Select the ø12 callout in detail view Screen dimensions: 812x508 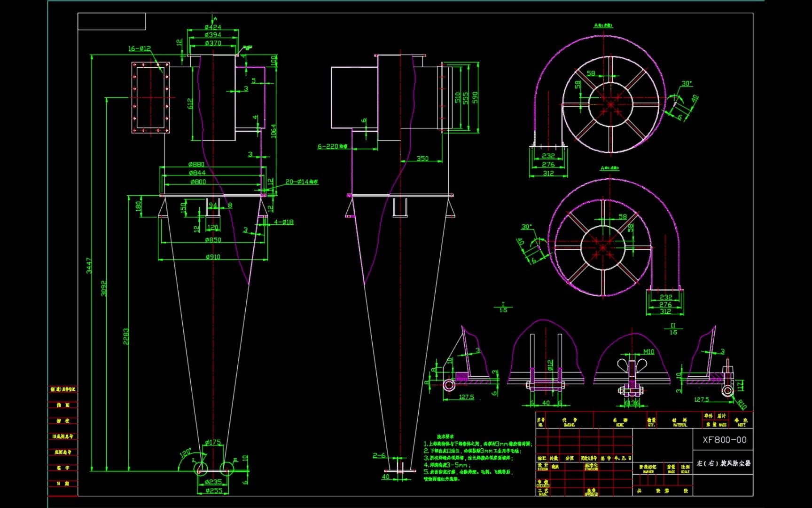(550, 365)
